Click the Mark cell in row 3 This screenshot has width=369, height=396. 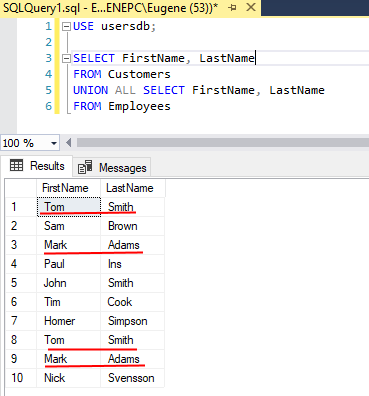tap(69, 245)
